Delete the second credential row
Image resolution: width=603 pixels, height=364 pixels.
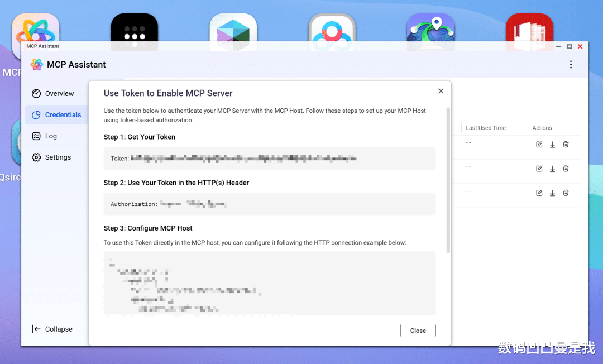[566, 169]
